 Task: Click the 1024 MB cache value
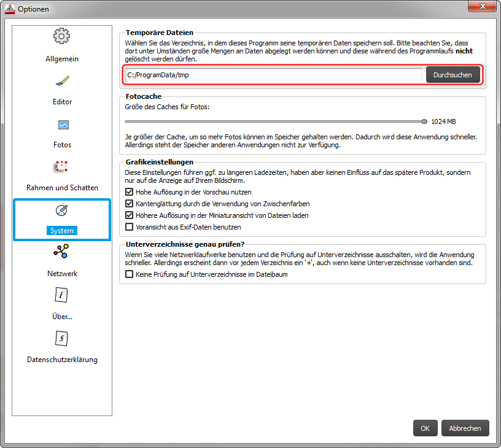point(443,122)
